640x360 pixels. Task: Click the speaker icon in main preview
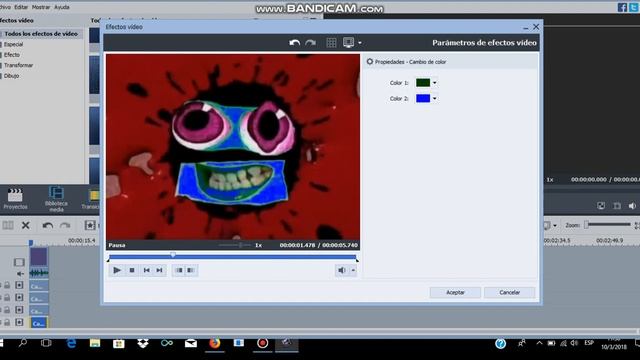(x=632, y=206)
